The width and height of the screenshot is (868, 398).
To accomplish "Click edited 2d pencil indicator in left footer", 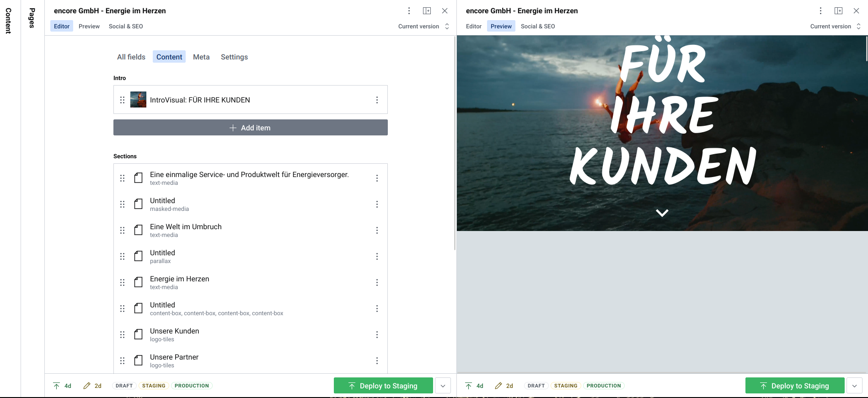I will (92, 386).
